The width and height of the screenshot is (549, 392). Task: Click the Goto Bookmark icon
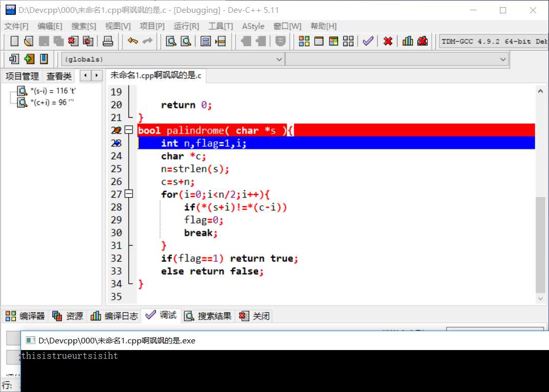click(44, 59)
